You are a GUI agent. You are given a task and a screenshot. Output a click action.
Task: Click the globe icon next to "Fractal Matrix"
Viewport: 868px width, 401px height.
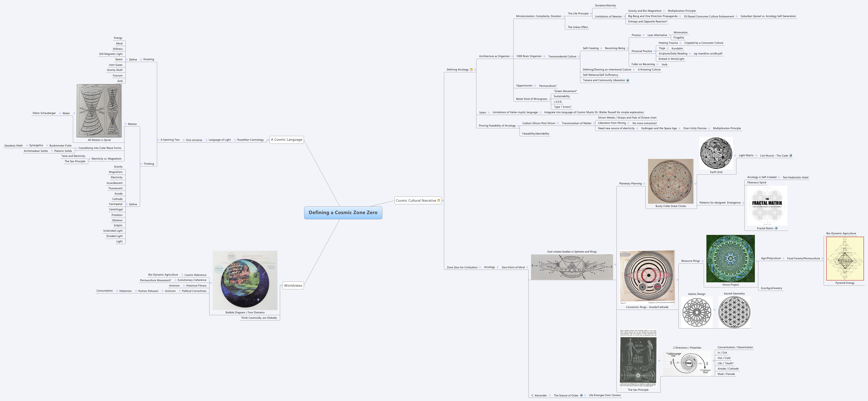click(x=776, y=228)
